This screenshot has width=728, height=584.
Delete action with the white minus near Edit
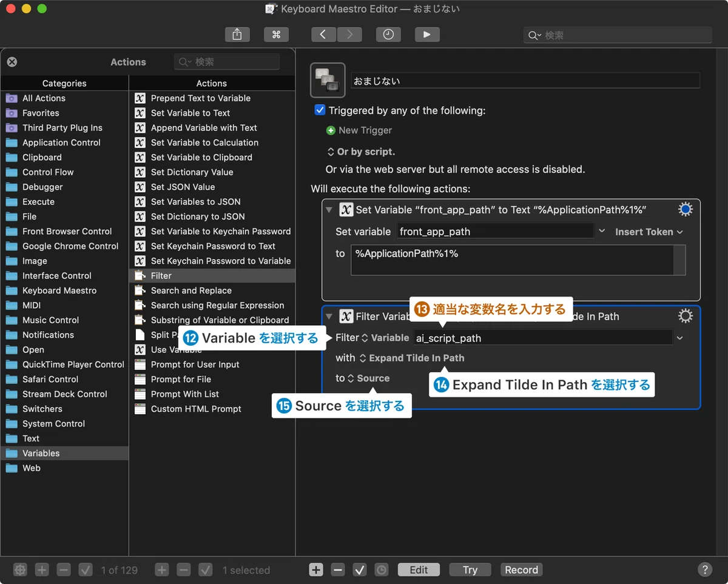click(x=338, y=569)
